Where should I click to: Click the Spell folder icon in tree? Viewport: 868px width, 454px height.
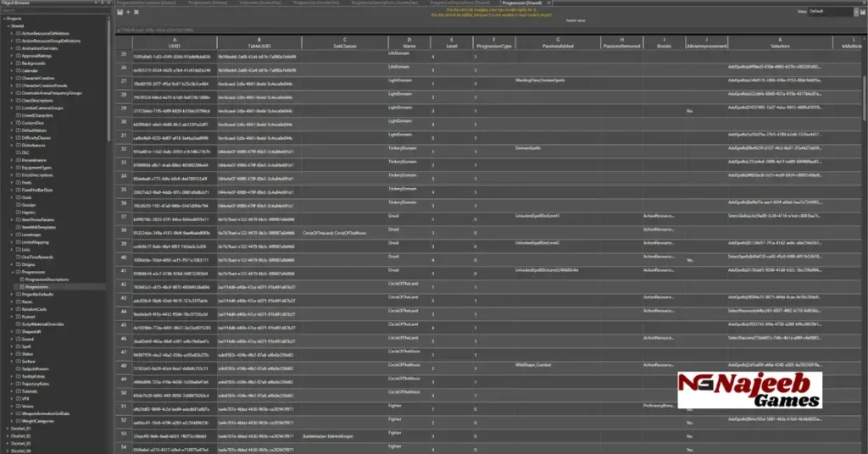click(18, 346)
